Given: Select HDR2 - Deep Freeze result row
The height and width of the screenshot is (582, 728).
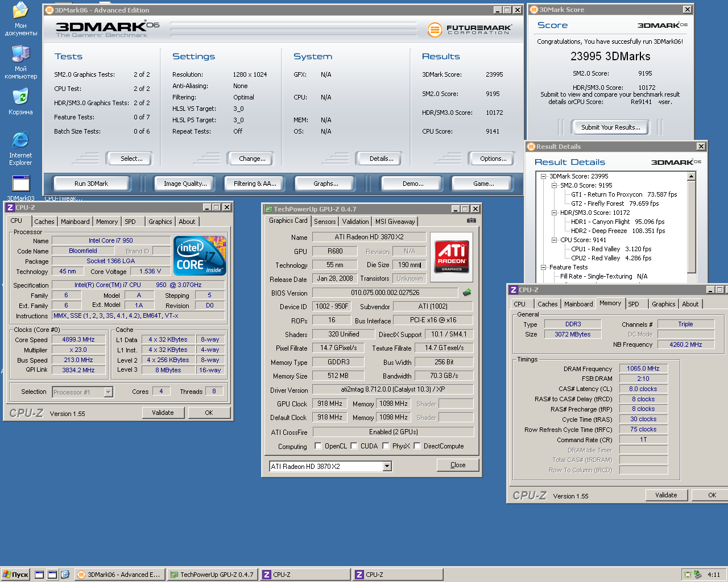Looking at the screenshot, I should tap(618, 231).
